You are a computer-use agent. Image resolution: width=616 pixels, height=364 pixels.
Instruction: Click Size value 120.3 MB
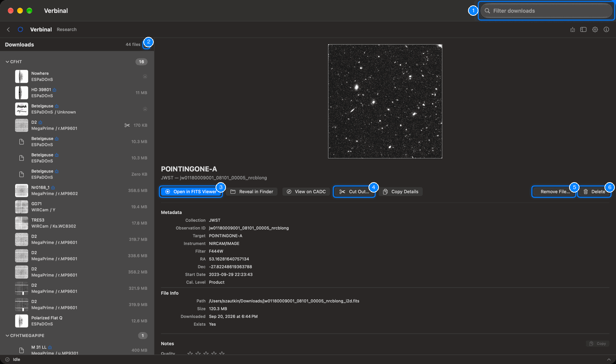coord(218,309)
